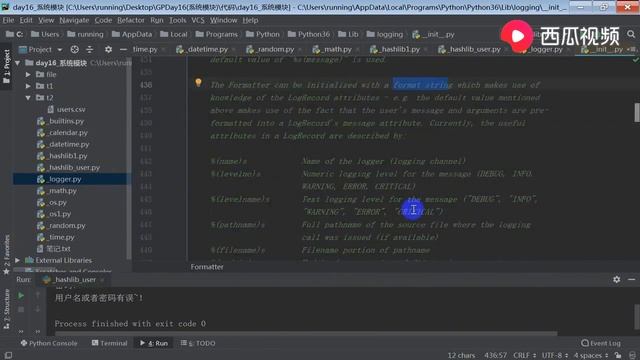The image size is (640, 360).
Task: Click the 1: Project side tool tab
Action: [x=7, y=67]
